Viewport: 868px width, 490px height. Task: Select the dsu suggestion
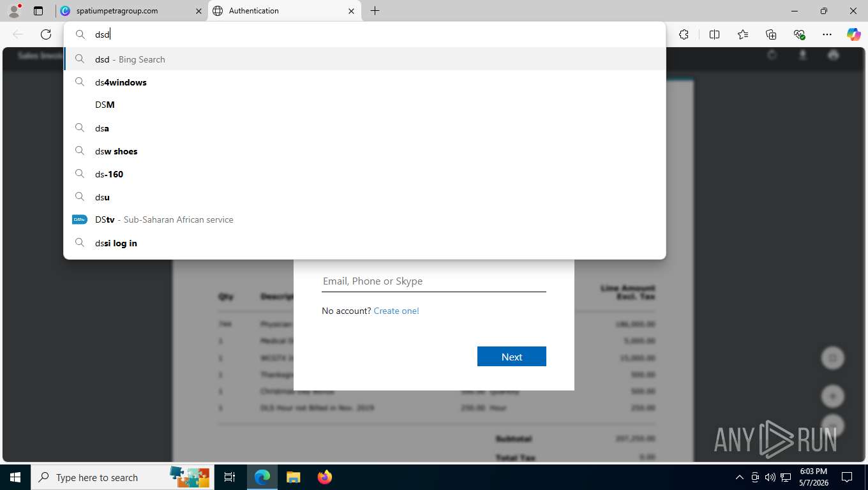364,197
